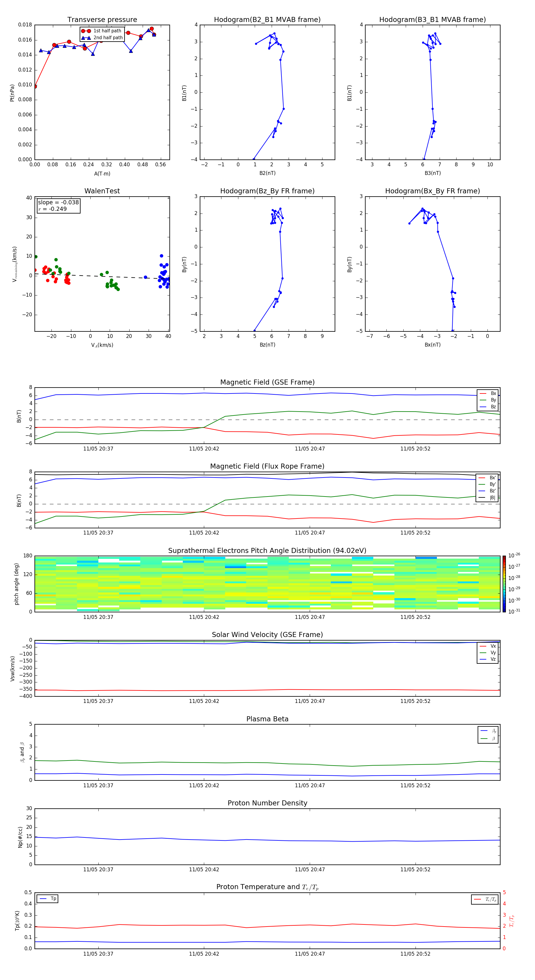The width and height of the screenshot is (535, 980).
Task: Click the "Plasma Beta" plot title
Action: 267,719
